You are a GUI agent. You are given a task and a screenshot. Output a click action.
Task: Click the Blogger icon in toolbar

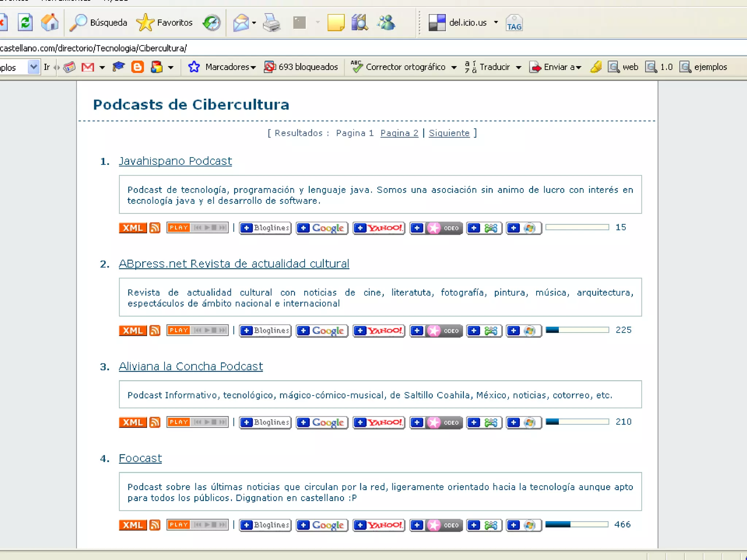pos(137,67)
